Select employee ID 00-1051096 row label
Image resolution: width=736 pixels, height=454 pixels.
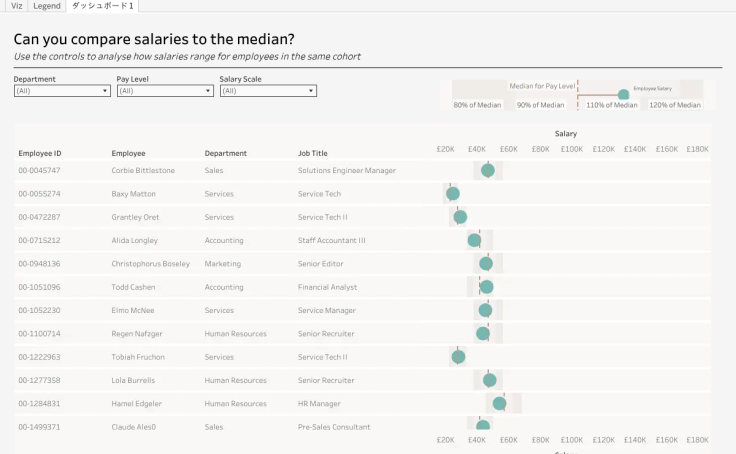(x=39, y=287)
